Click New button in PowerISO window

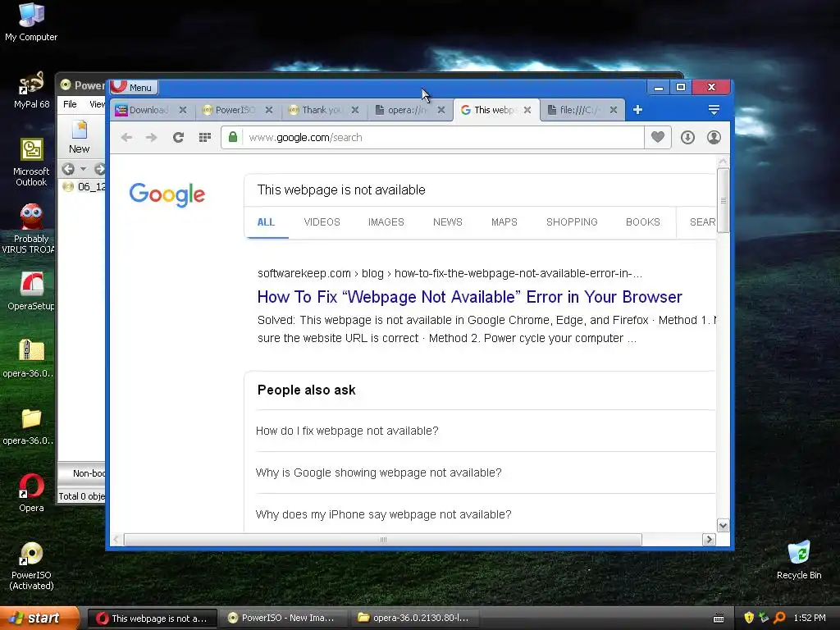(x=80, y=138)
